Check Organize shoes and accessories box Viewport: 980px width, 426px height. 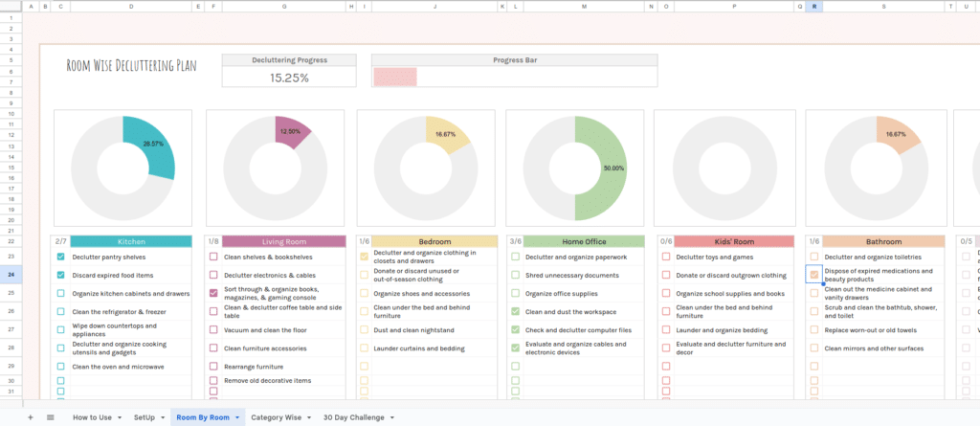click(x=364, y=293)
